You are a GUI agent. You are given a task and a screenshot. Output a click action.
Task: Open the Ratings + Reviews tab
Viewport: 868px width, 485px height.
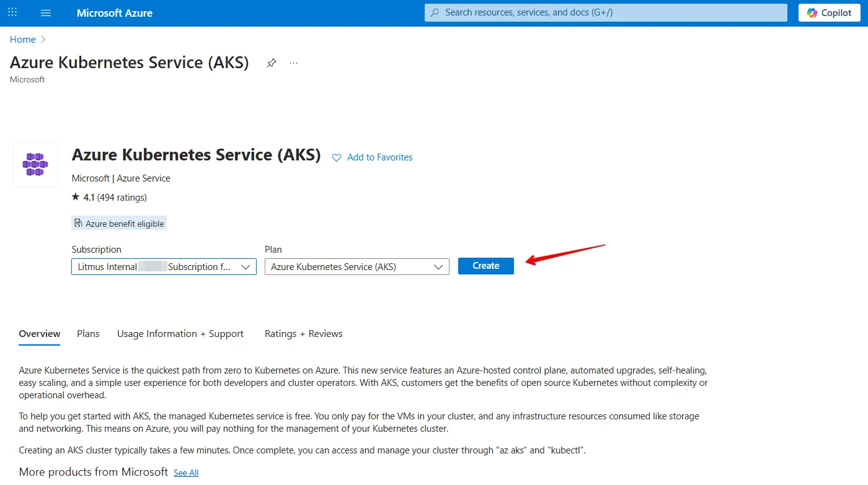[x=304, y=334]
